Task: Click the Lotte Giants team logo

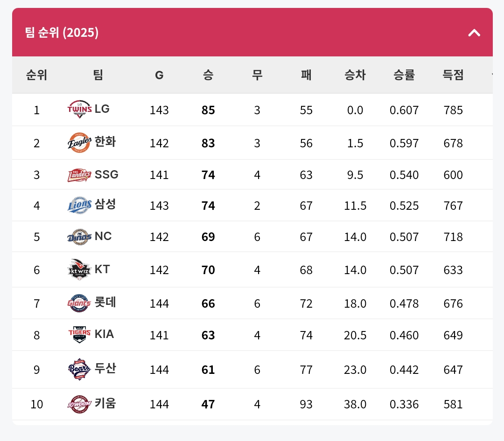Action: click(x=79, y=303)
